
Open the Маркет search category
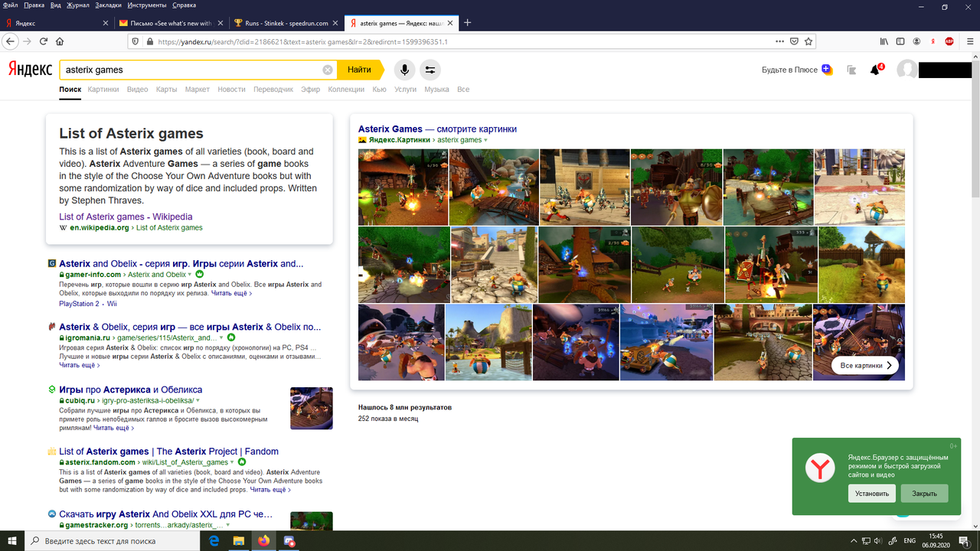(197, 90)
